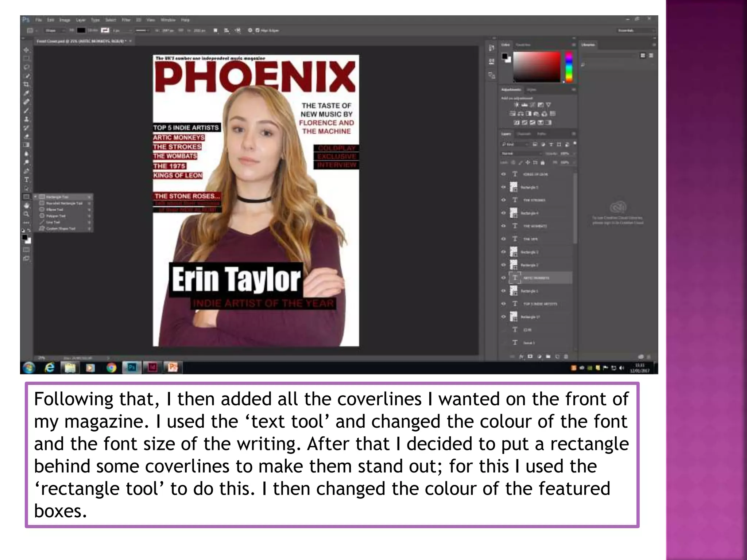Open the Image menu

(x=65, y=20)
